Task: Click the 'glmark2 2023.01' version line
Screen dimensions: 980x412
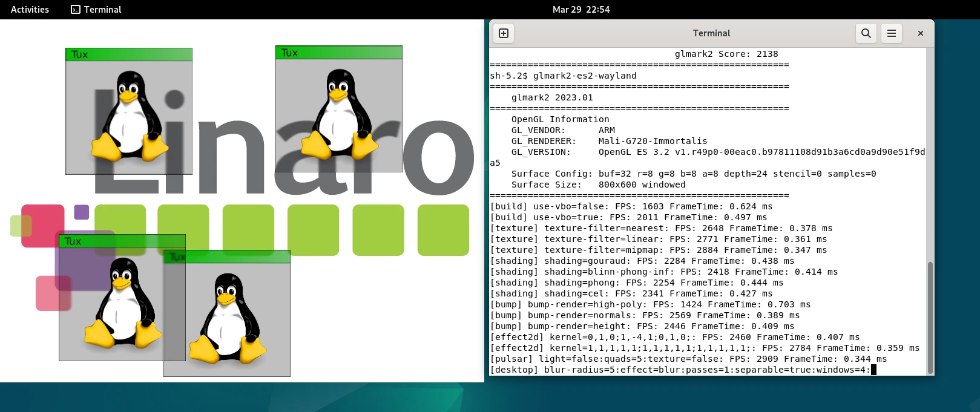Action: tap(552, 97)
